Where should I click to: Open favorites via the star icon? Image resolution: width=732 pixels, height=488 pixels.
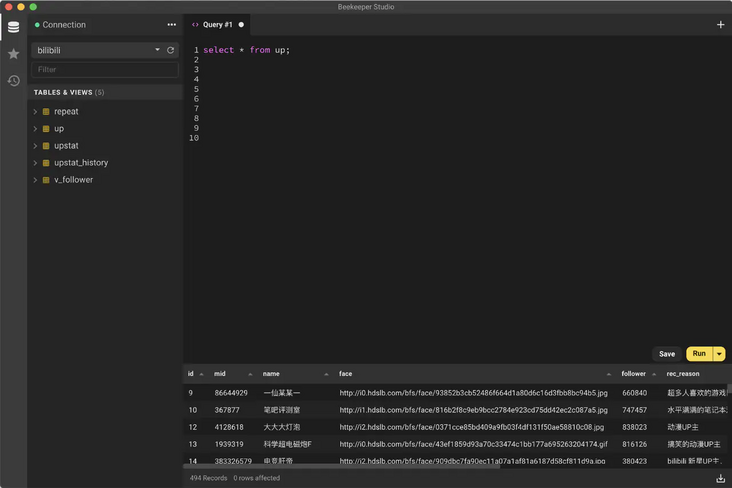[x=13, y=54]
